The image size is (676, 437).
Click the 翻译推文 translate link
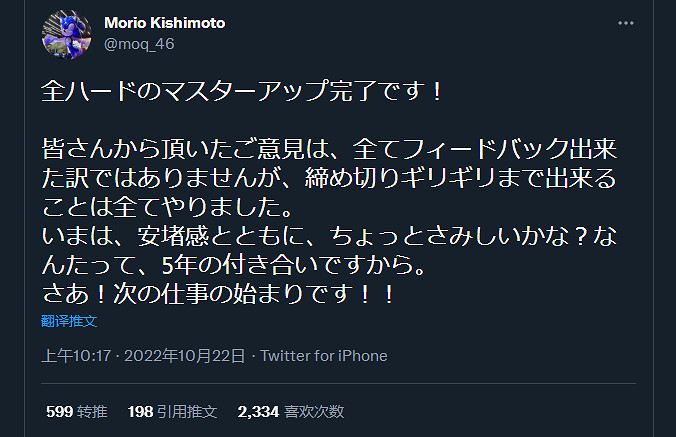69,321
